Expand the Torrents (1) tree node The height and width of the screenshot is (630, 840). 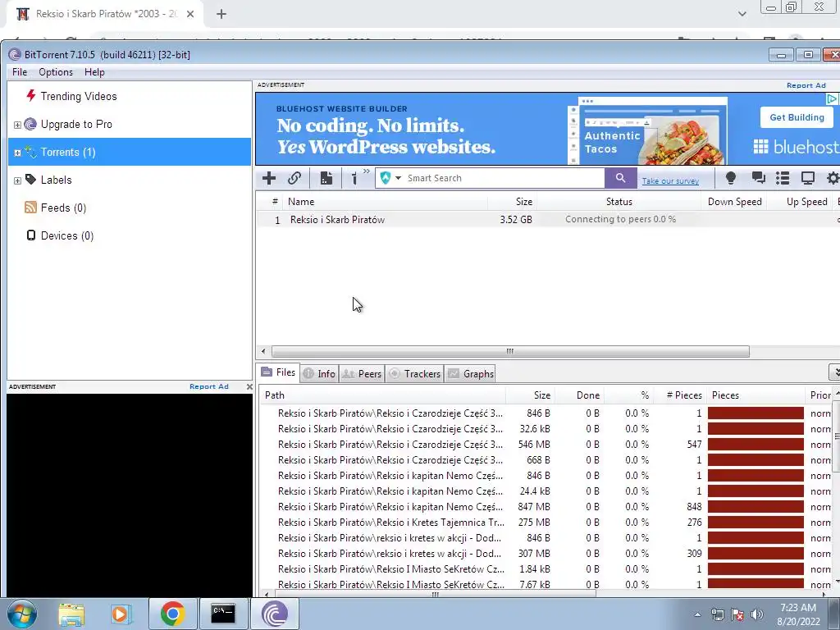pos(17,153)
